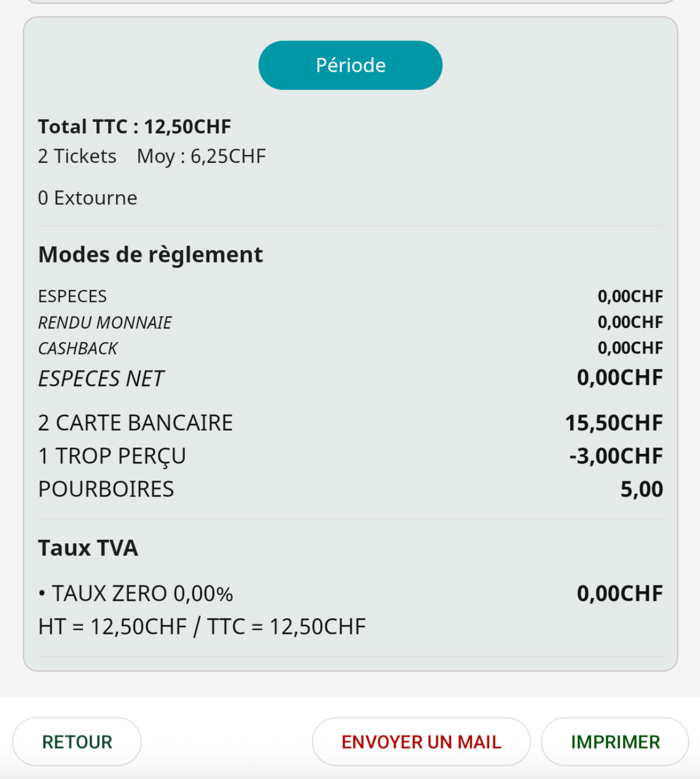
Task: Click the RENDU MONNAIE label
Action: tap(105, 322)
